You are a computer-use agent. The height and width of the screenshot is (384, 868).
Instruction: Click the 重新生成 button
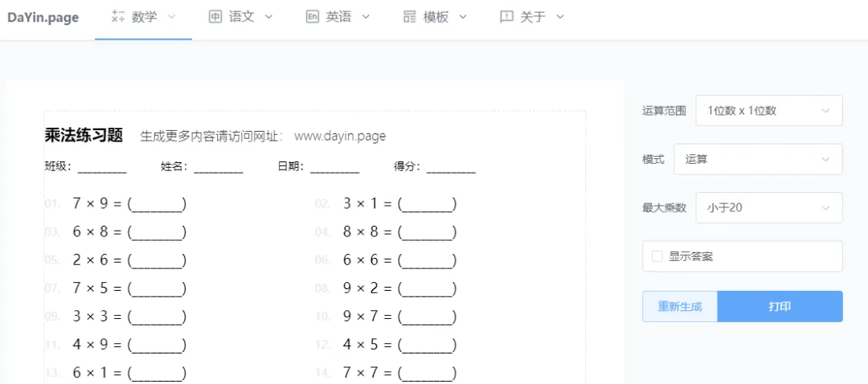680,307
